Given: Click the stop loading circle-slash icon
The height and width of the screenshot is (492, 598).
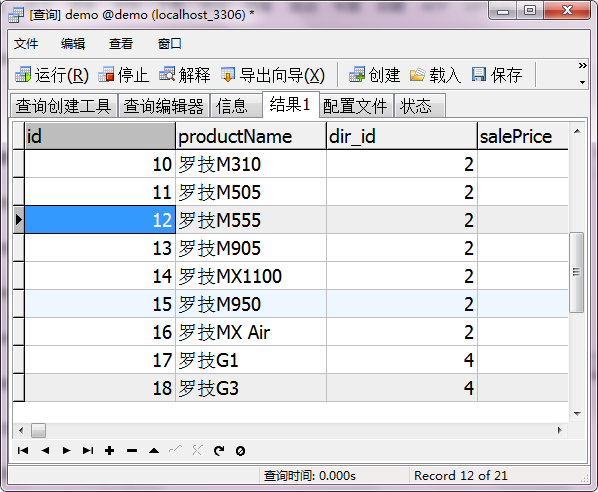Looking at the screenshot, I should (240, 451).
